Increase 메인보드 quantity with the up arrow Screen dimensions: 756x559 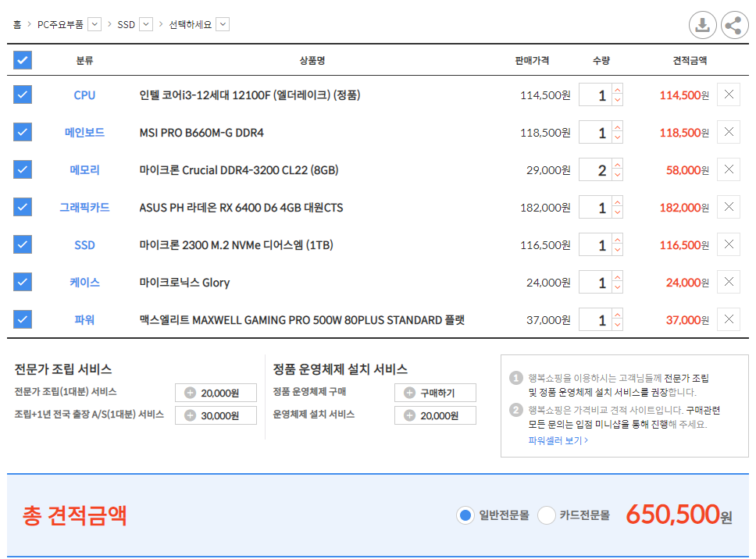tap(618, 126)
